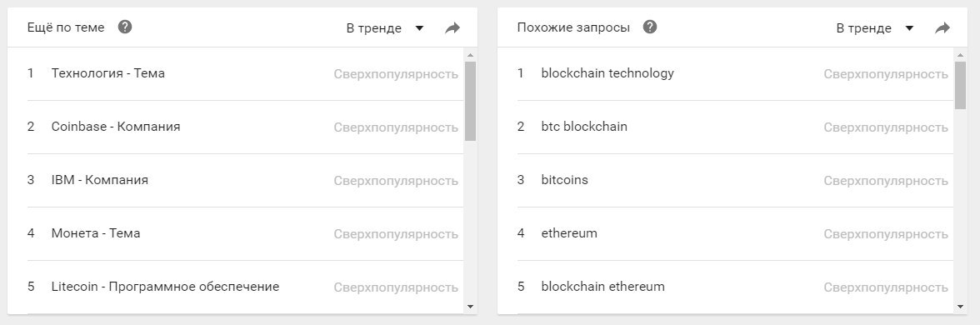Image resolution: width=980 pixels, height=325 pixels.
Task: Click scroll down arrow in left list
Action: point(471,307)
